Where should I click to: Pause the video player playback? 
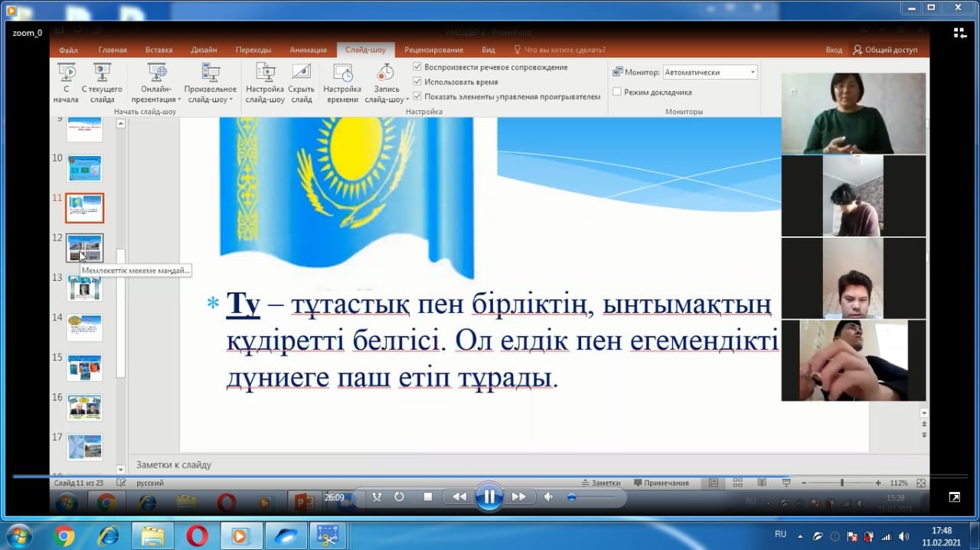coord(488,497)
